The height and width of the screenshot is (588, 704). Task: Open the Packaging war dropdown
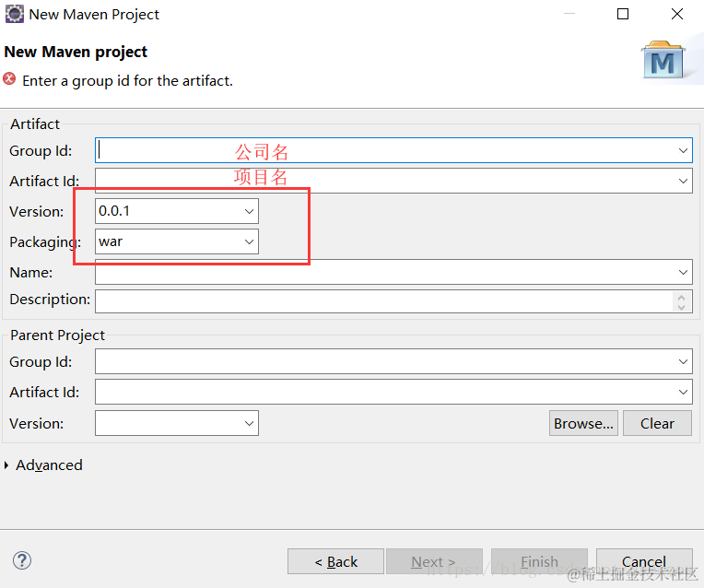249,241
